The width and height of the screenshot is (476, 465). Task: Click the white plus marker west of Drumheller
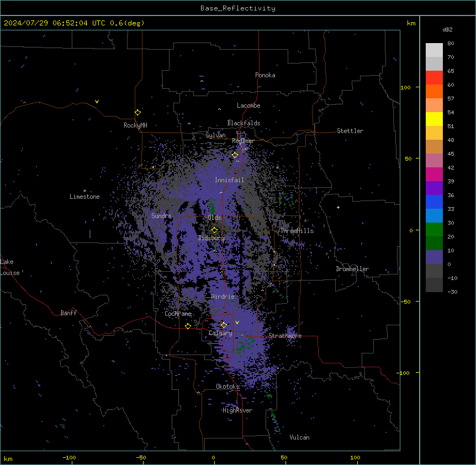click(338, 207)
